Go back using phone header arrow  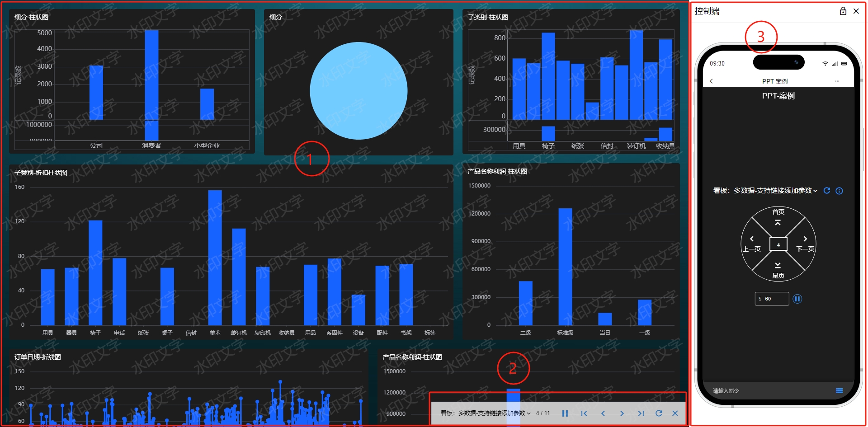click(x=712, y=81)
